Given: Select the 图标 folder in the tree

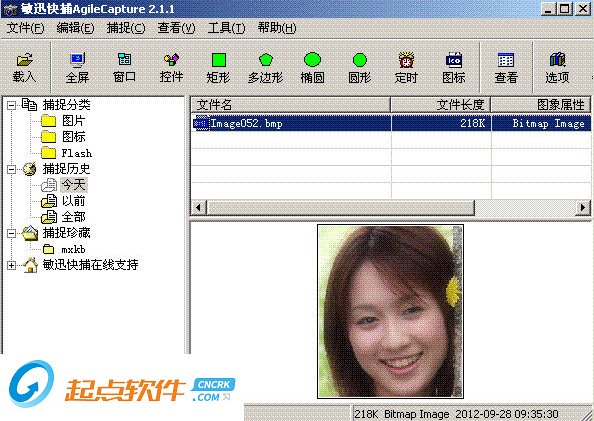Looking at the screenshot, I should [x=73, y=137].
